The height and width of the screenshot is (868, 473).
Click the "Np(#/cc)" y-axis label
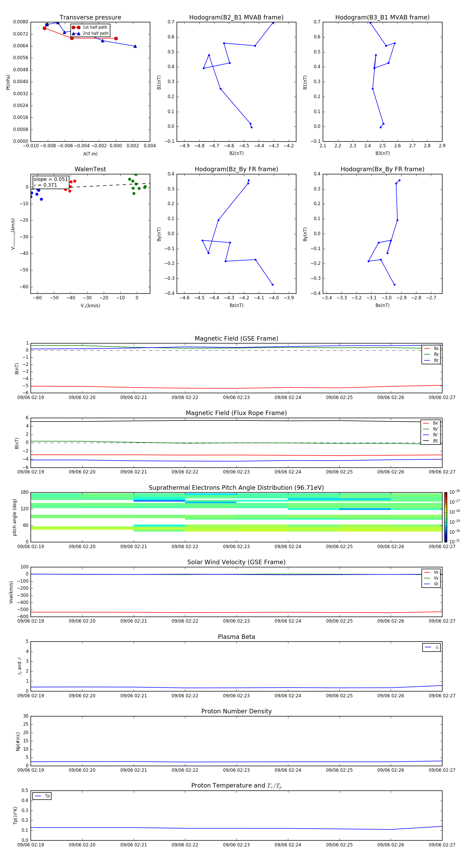pos(18,741)
